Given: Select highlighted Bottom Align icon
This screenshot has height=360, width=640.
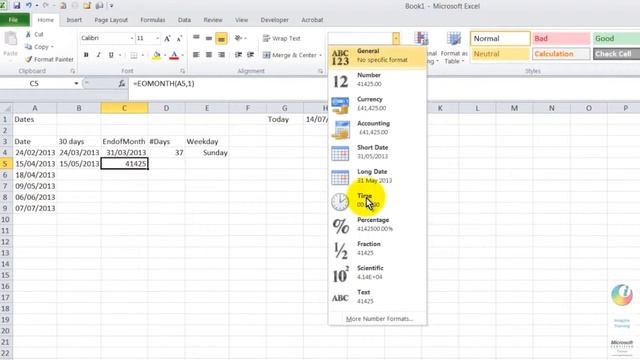Looking at the screenshot, I should click(221, 38).
